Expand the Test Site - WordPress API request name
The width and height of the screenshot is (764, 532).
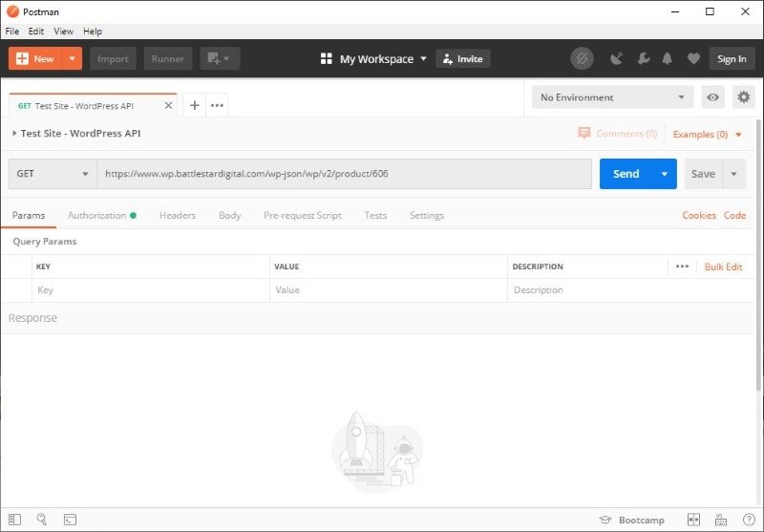click(14, 133)
